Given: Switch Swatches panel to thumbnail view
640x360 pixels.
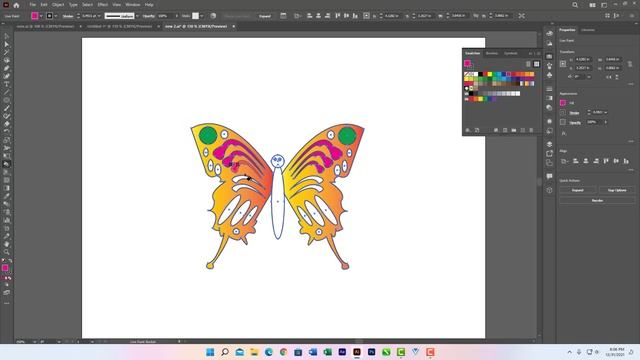Looking at the screenshot, I should 536,64.
